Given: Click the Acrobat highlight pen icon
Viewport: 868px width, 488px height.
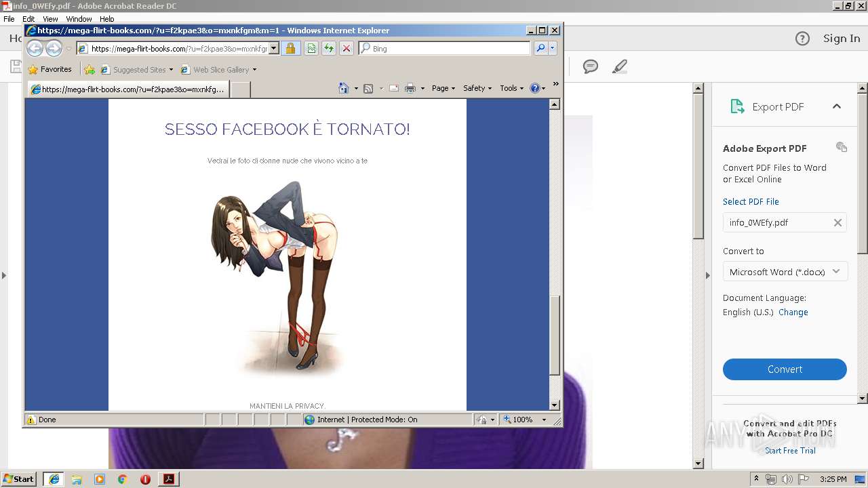Looking at the screenshot, I should click(x=619, y=66).
